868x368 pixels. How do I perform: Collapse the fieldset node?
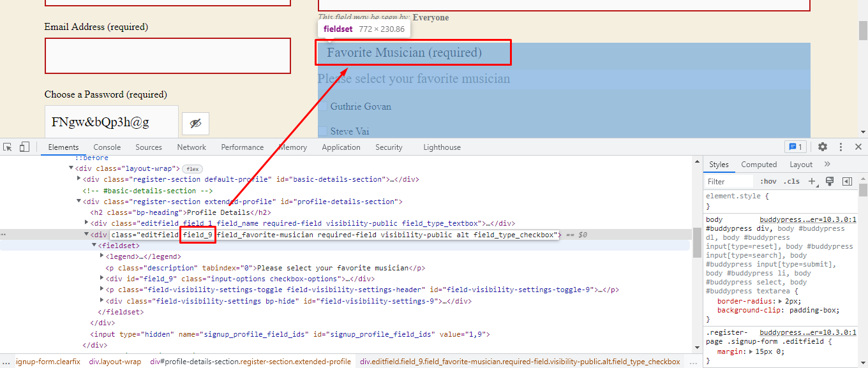[94, 246]
